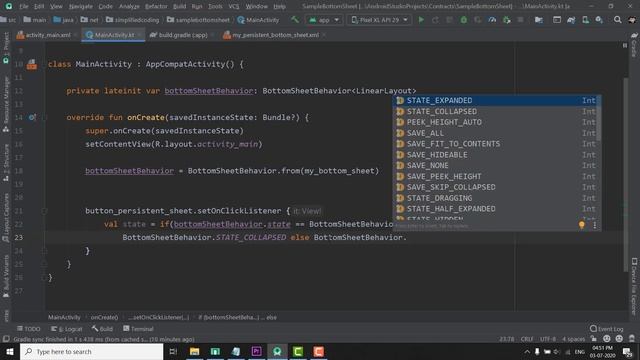Click the completion popup scrollbar

click(599, 118)
